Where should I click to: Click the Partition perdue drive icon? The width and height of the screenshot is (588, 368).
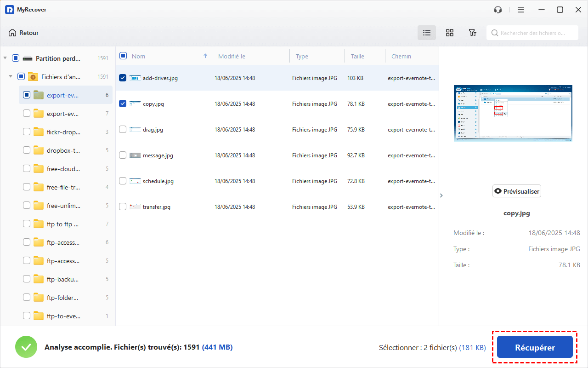tap(28, 58)
